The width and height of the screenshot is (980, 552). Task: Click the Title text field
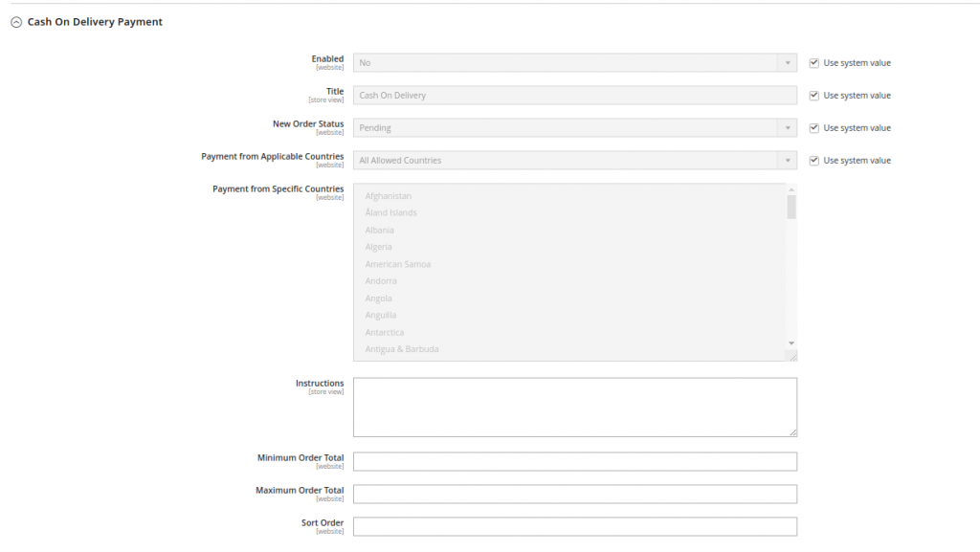(x=574, y=96)
